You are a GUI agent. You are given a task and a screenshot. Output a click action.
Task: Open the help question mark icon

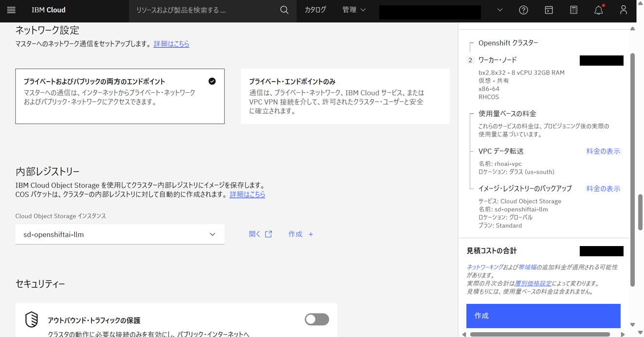(x=524, y=10)
